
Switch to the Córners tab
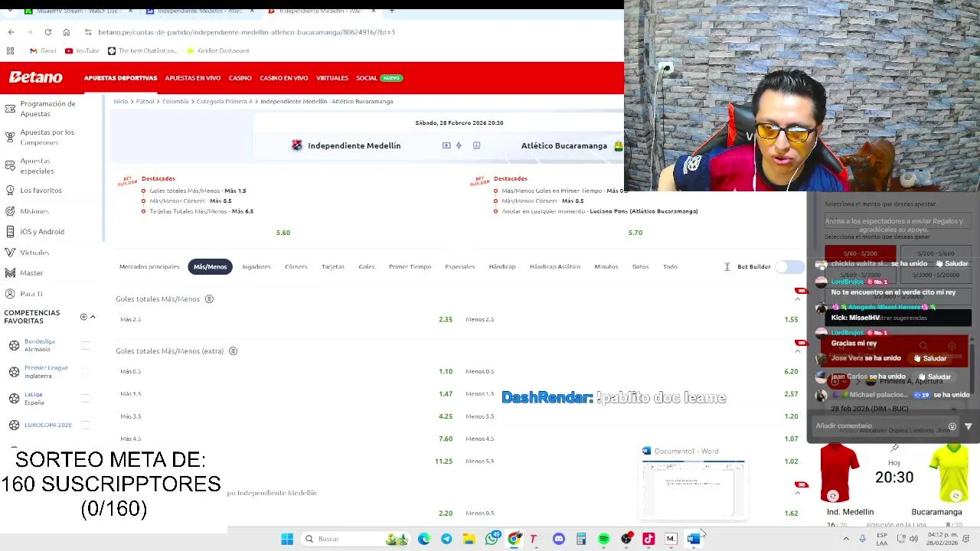pyautogui.click(x=296, y=266)
